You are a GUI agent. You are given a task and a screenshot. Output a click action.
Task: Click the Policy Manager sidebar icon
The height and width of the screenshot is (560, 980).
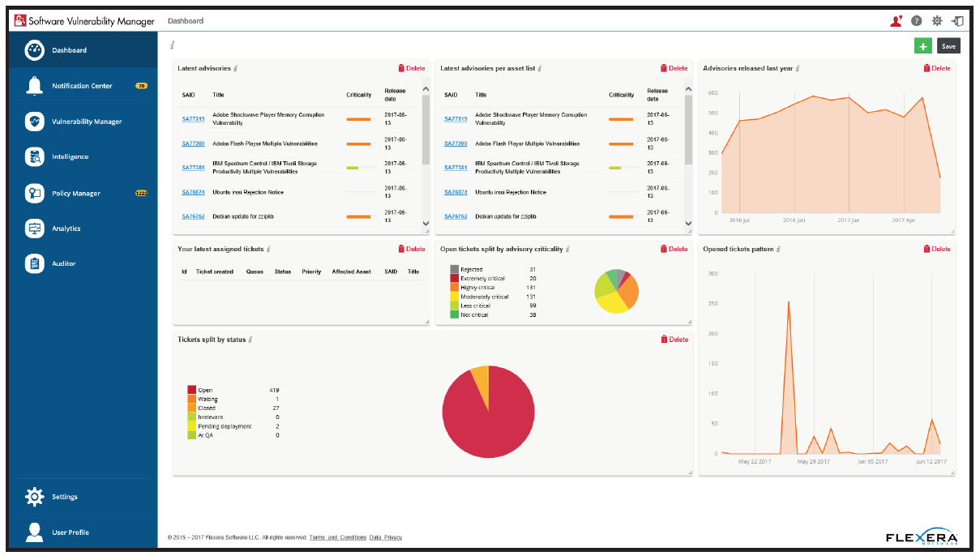point(34,193)
